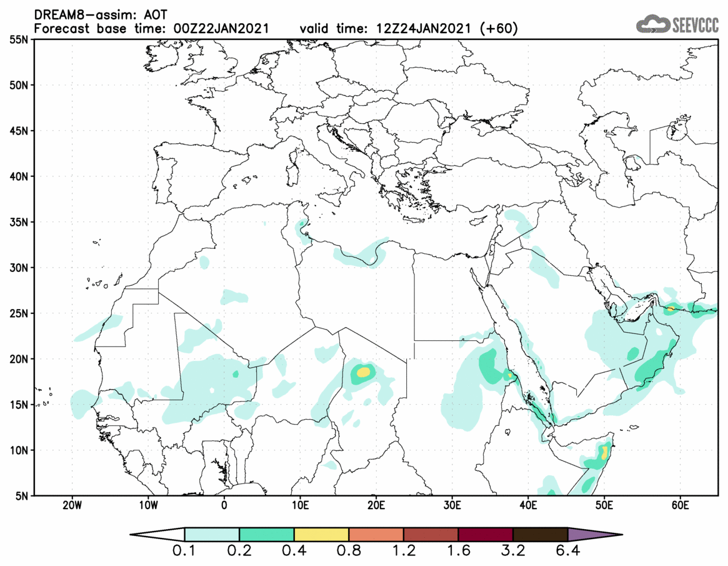Click the light cyan 0.1–0.2 legend swatch

point(212,534)
